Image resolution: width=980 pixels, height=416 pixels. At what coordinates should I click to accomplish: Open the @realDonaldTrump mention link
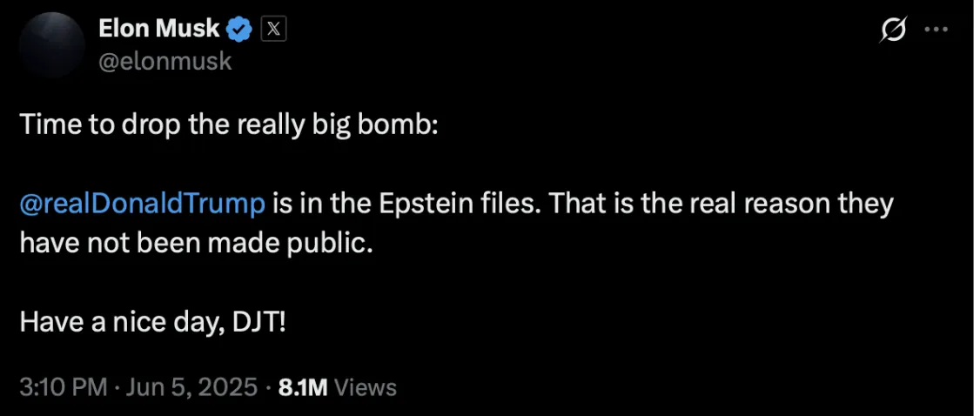point(142,204)
